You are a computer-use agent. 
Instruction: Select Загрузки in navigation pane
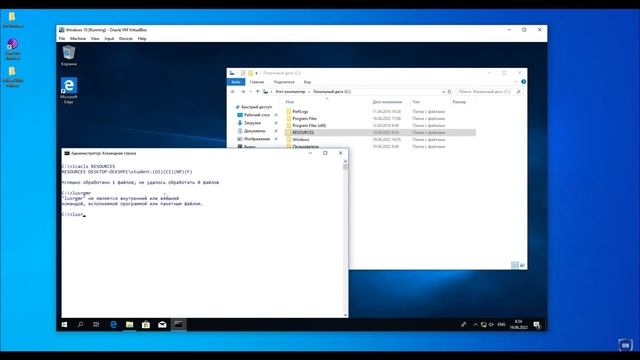252,123
